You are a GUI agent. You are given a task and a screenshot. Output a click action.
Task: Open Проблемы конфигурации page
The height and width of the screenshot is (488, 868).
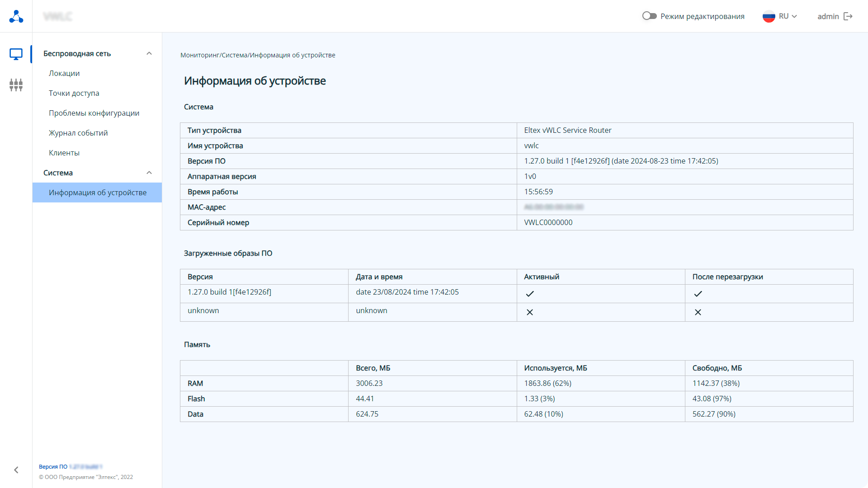coord(94,113)
